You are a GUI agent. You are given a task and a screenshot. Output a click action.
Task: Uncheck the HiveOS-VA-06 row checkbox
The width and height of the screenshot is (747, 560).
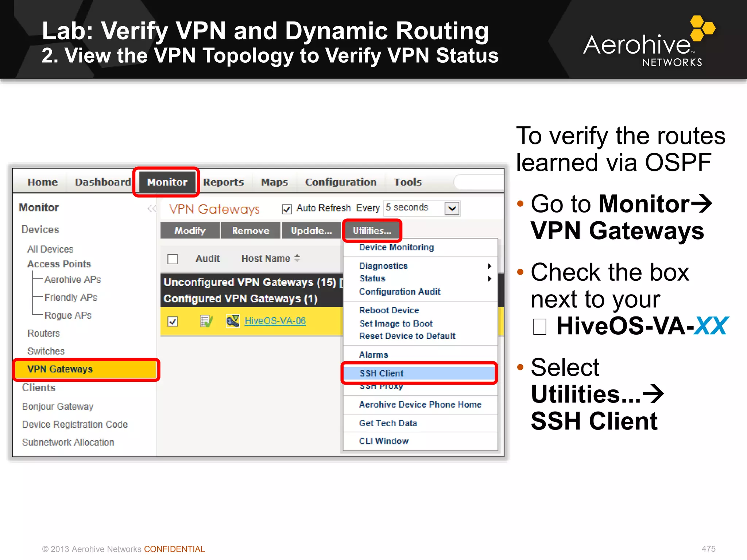pos(173,321)
